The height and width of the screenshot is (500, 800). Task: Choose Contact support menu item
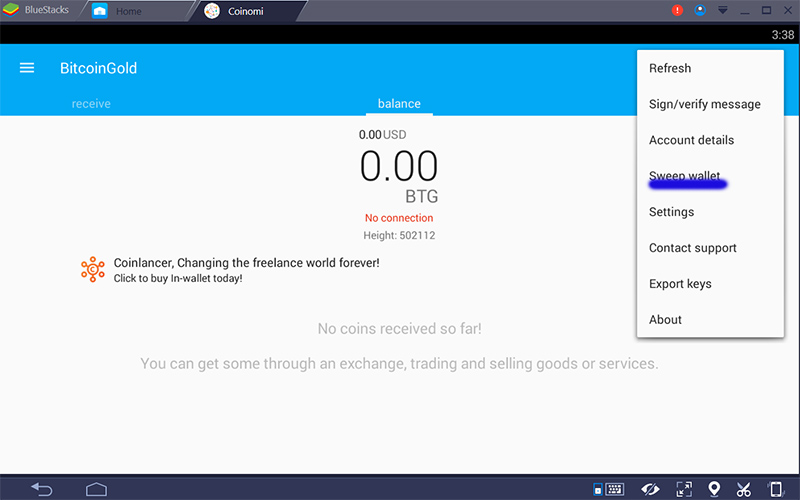pos(710,248)
